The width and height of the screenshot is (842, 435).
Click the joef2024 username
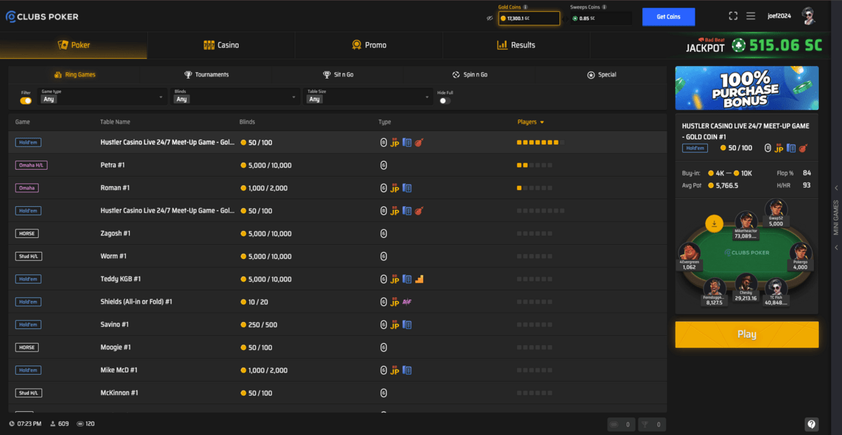click(779, 16)
